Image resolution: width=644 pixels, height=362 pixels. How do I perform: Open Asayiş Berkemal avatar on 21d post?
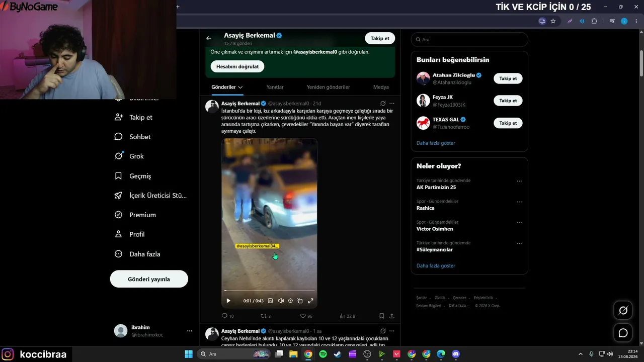click(x=212, y=106)
